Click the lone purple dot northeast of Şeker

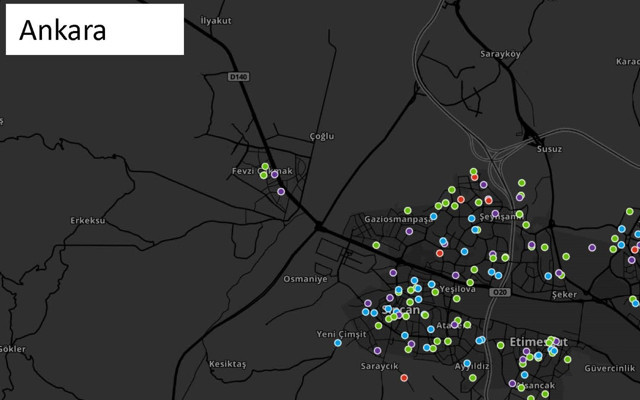(592, 247)
